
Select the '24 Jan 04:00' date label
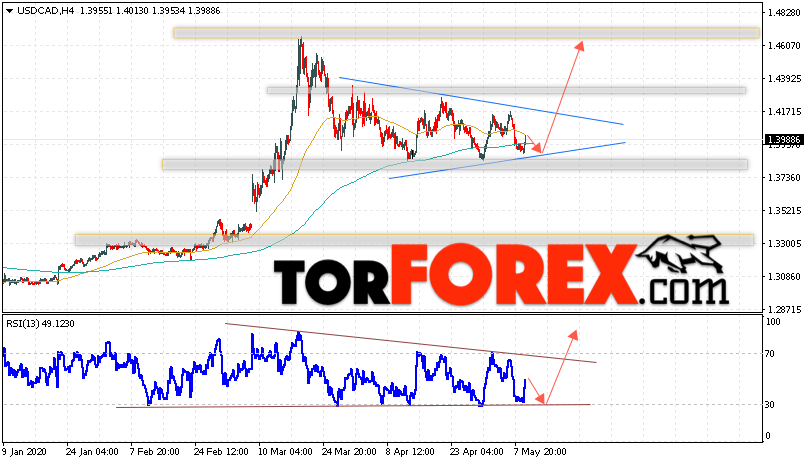coord(92,452)
